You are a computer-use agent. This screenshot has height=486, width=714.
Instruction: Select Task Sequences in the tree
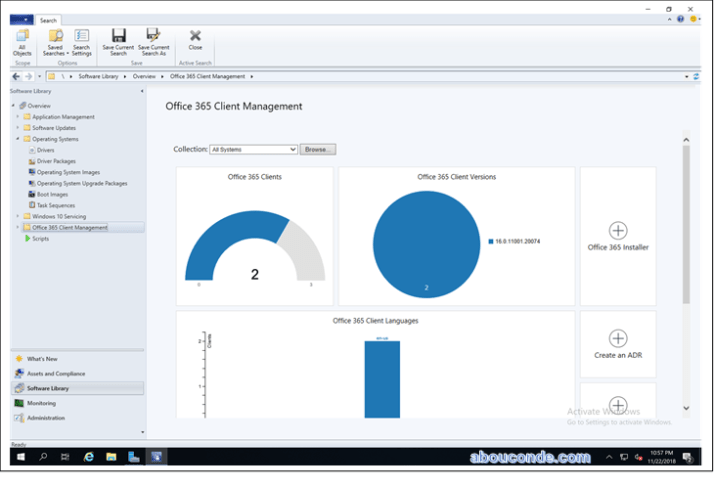point(56,205)
